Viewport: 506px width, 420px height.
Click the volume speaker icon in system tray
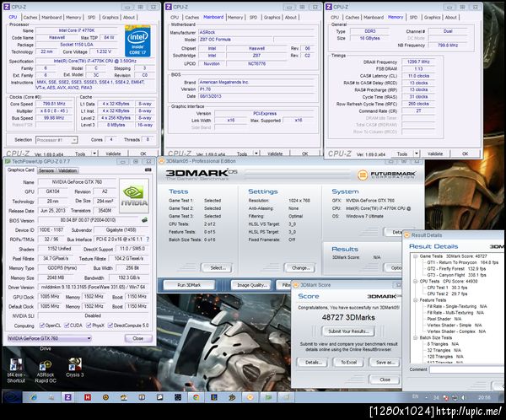(463, 397)
